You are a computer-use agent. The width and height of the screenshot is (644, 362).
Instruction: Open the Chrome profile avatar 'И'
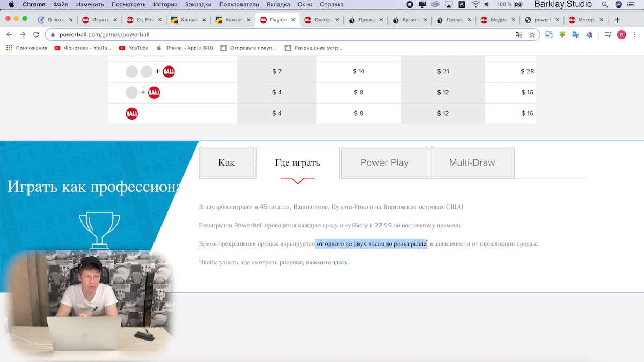point(621,34)
